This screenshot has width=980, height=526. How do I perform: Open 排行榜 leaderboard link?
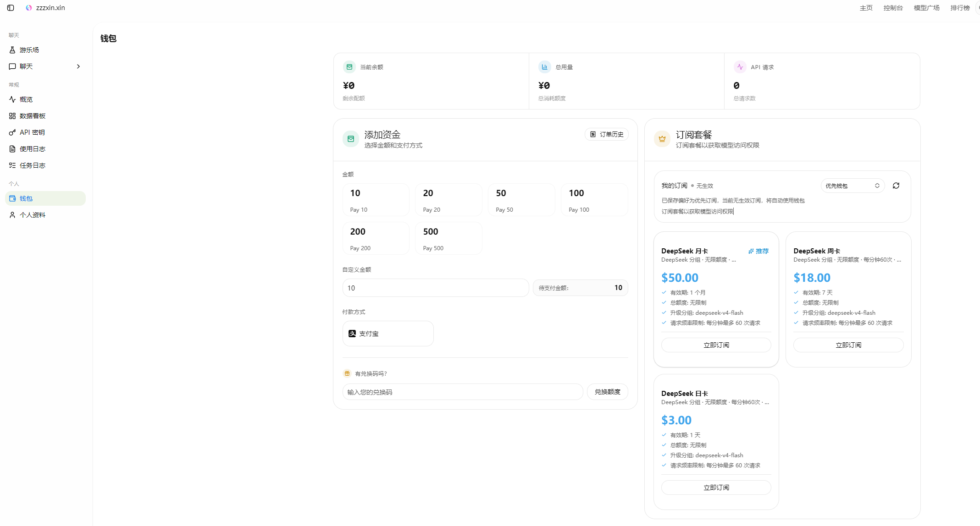coord(960,8)
